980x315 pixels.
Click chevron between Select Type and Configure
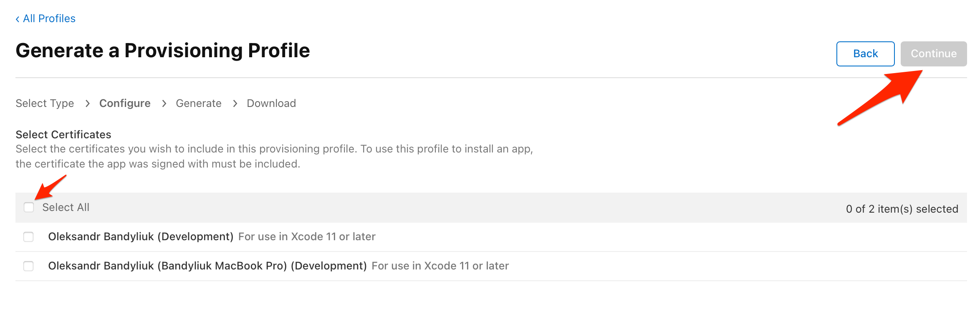[87, 104]
